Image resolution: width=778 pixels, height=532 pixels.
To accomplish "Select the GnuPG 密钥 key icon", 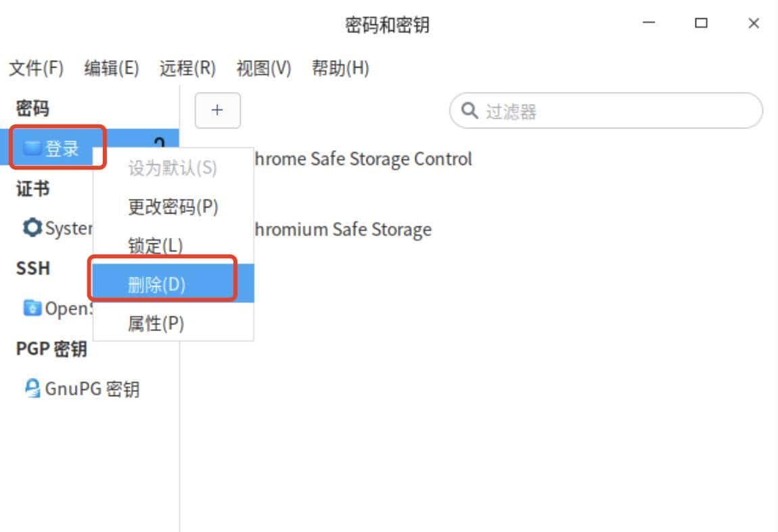I will click(32, 388).
